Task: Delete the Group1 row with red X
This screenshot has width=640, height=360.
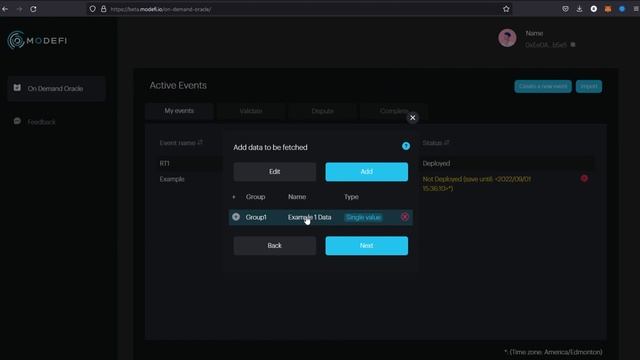Action: 405,217
